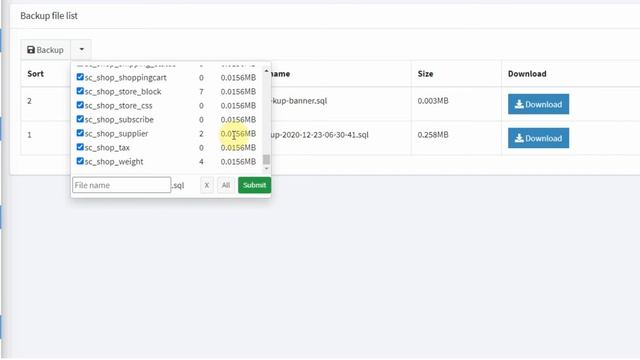Download the backup-banner.sql file
The height and width of the screenshot is (360, 640).
538,104
